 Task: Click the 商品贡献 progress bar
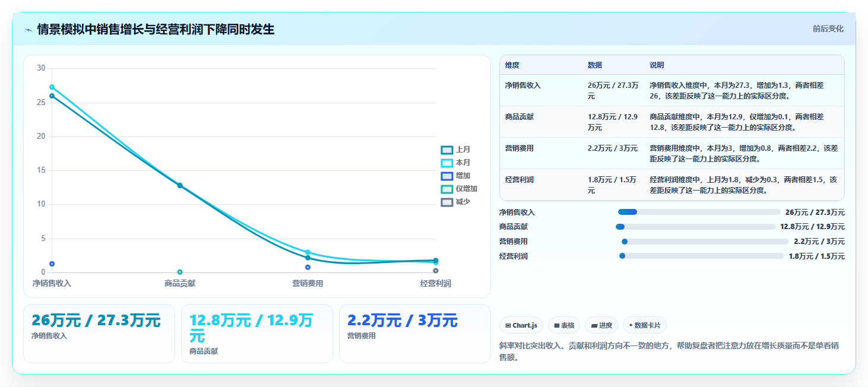[696, 227]
